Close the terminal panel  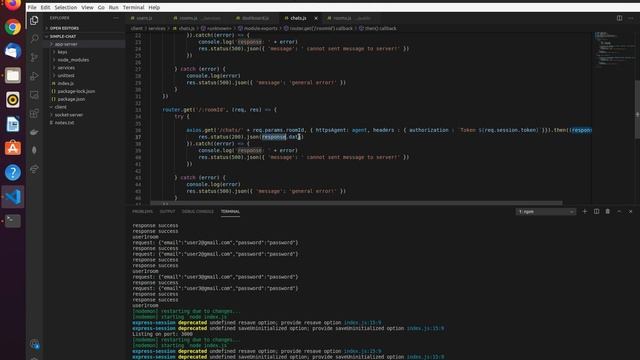(631, 211)
